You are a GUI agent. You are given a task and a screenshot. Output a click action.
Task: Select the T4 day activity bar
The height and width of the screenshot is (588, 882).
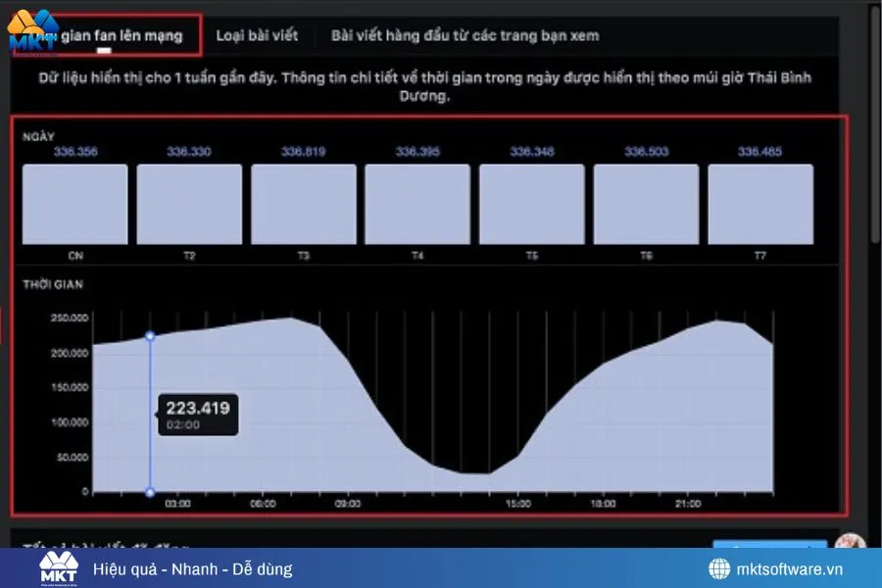416,203
